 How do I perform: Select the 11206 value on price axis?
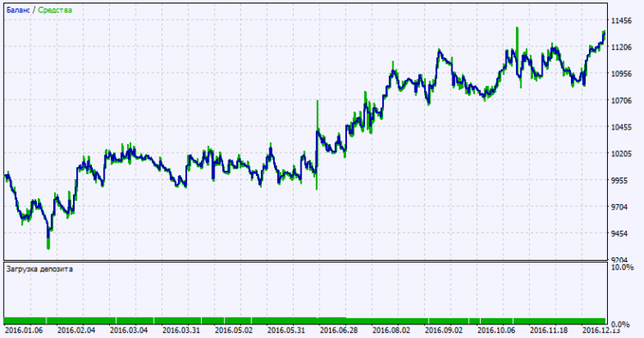point(621,47)
